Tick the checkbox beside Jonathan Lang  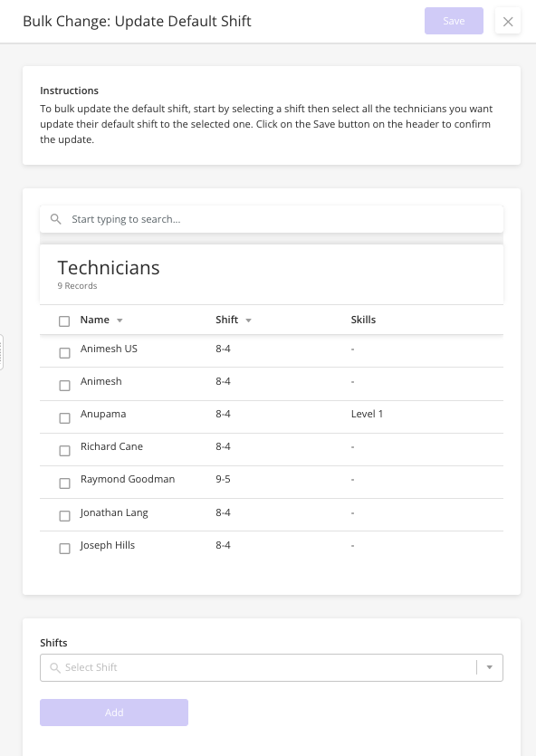(64, 516)
